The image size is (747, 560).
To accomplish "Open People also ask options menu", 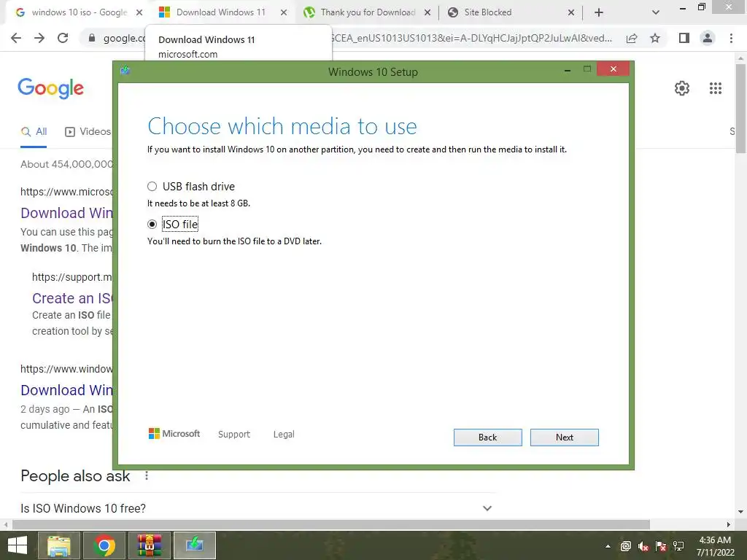I will tap(147, 475).
